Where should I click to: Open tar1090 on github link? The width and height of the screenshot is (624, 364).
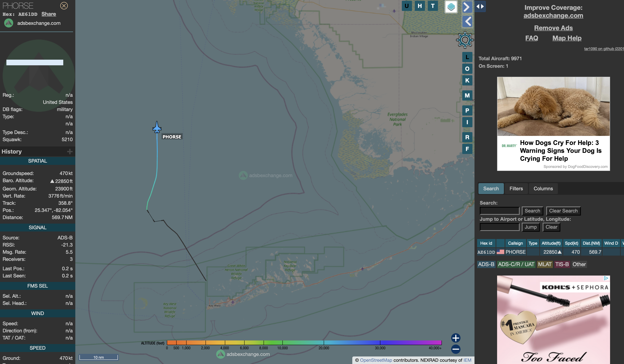pyautogui.click(x=604, y=49)
